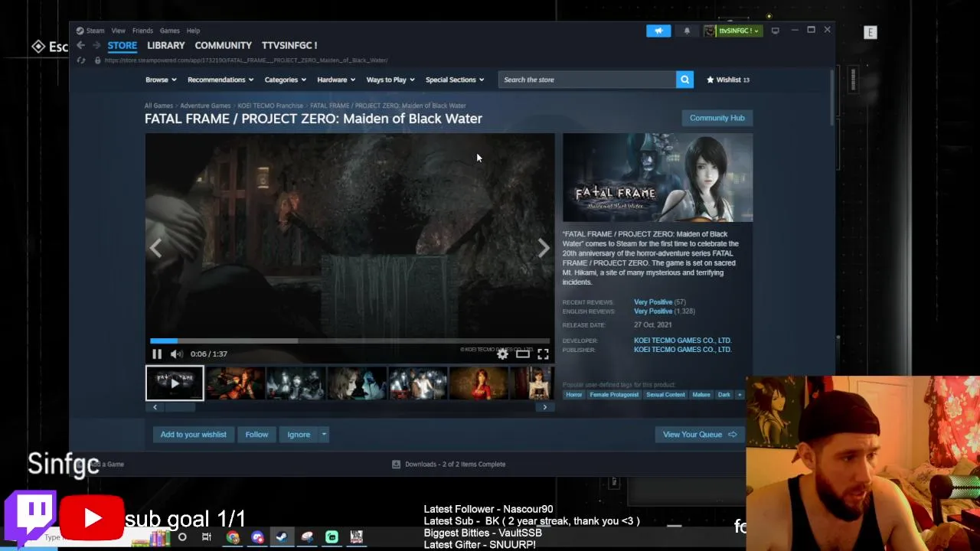Open the game capsule header image
This screenshot has width=980, height=551.
[x=658, y=178]
